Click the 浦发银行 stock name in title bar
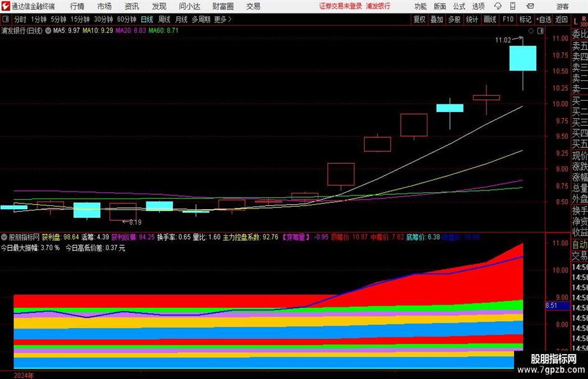 (x=378, y=6)
